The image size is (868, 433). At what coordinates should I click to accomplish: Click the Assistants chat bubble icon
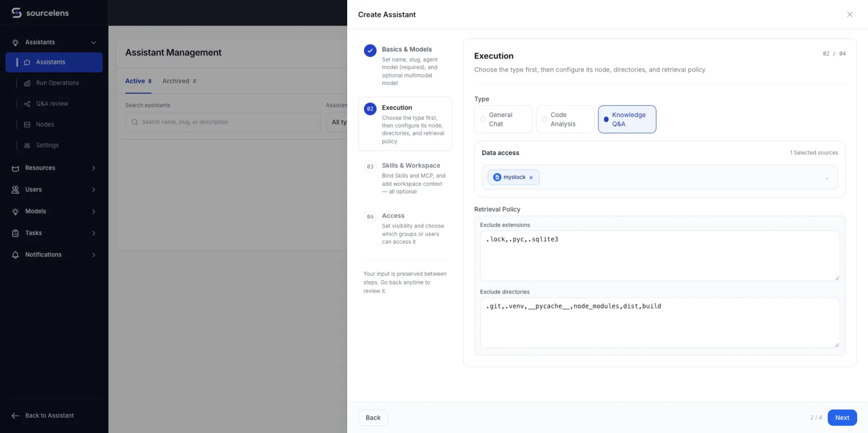click(27, 62)
